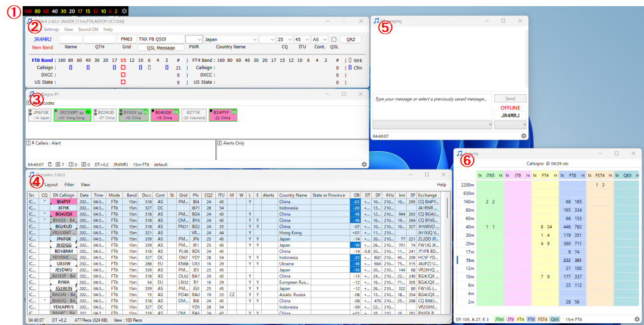Click the '0' All Decodes panel number icon
644x325 pixels.
tap(28, 103)
